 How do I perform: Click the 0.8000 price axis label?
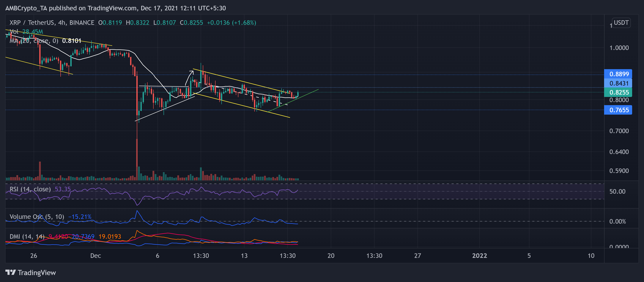pos(619,100)
